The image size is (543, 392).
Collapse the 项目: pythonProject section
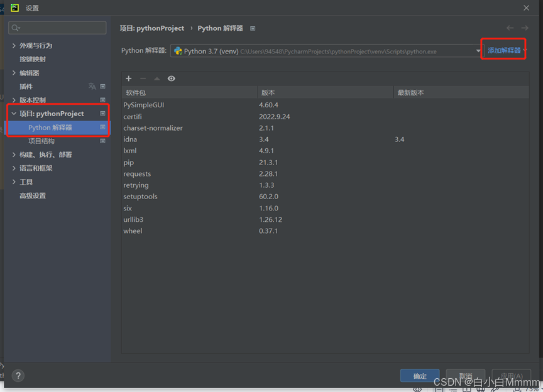point(14,114)
